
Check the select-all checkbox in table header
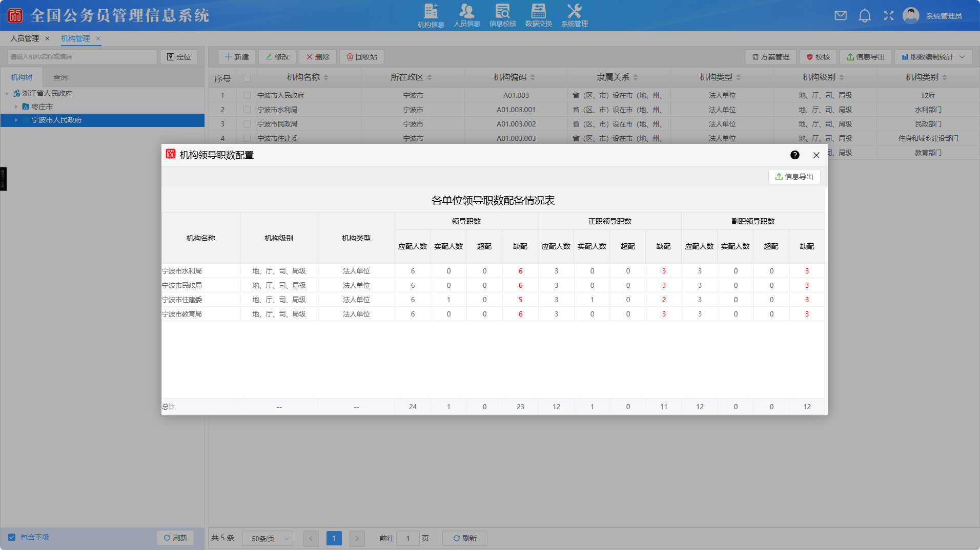point(247,78)
